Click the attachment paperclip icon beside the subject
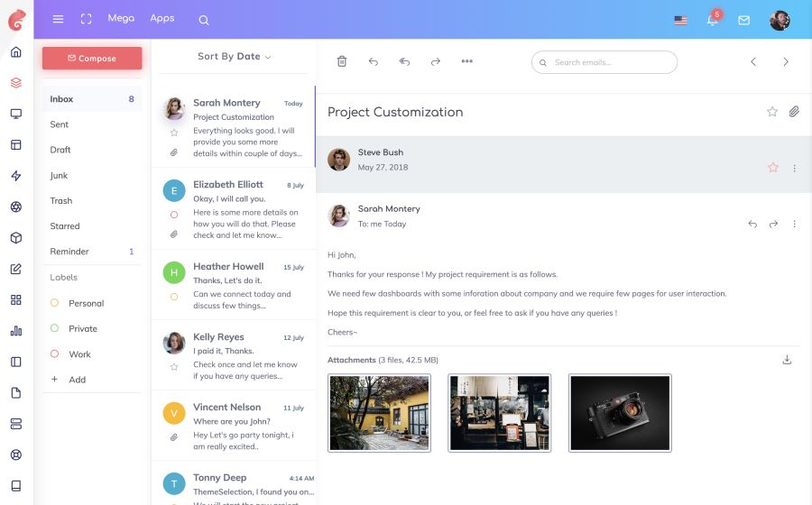The height and width of the screenshot is (505, 812). pyautogui.click(x=794, y=112)
